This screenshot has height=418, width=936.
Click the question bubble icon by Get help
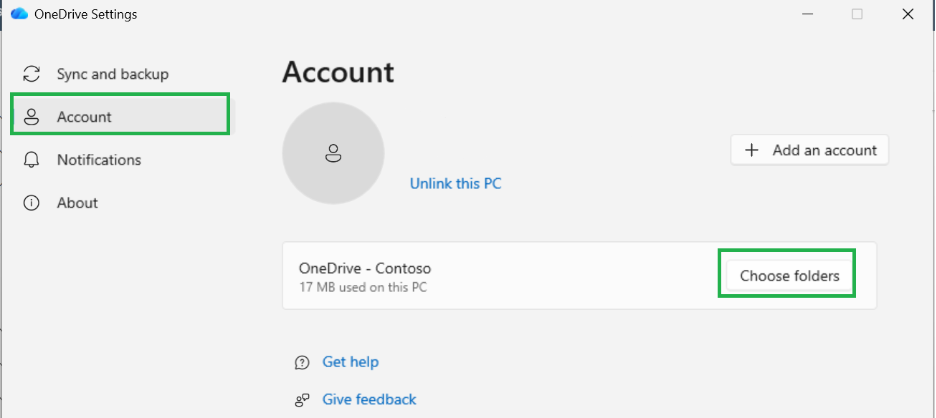coord(303,362)
